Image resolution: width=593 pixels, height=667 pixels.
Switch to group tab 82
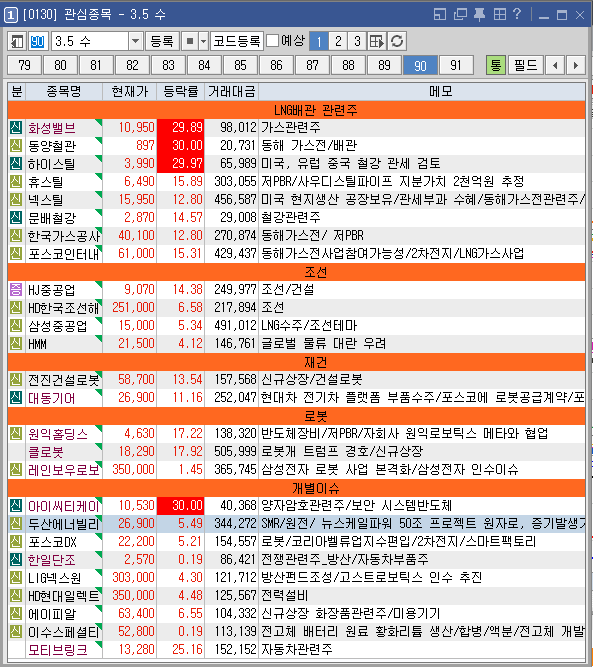(132, 65)
